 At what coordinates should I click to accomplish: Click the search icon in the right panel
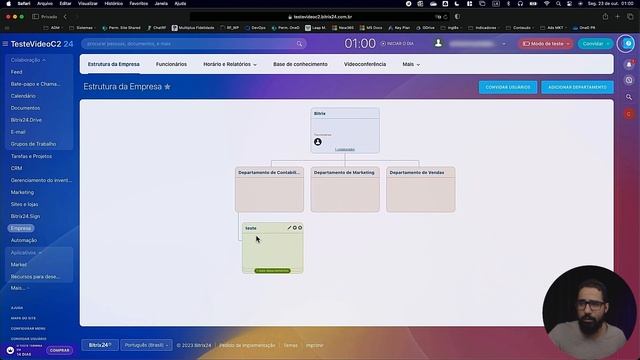tap(629, 97)
